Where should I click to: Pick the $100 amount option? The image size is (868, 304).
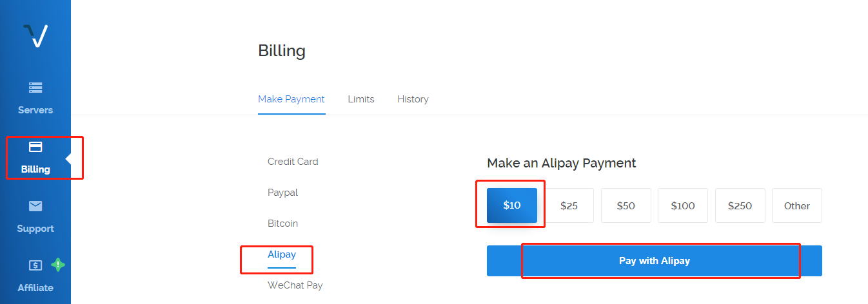(683, 205)
